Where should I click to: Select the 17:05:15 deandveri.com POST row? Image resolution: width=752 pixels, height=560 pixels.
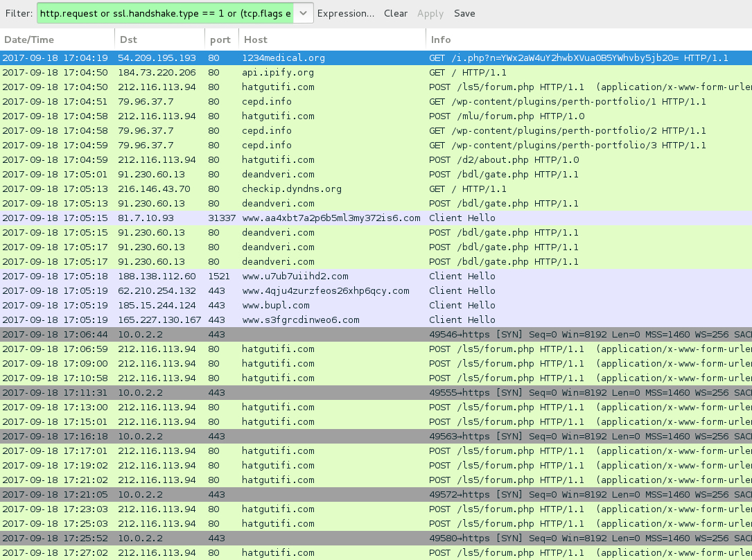tap(376, 233)
